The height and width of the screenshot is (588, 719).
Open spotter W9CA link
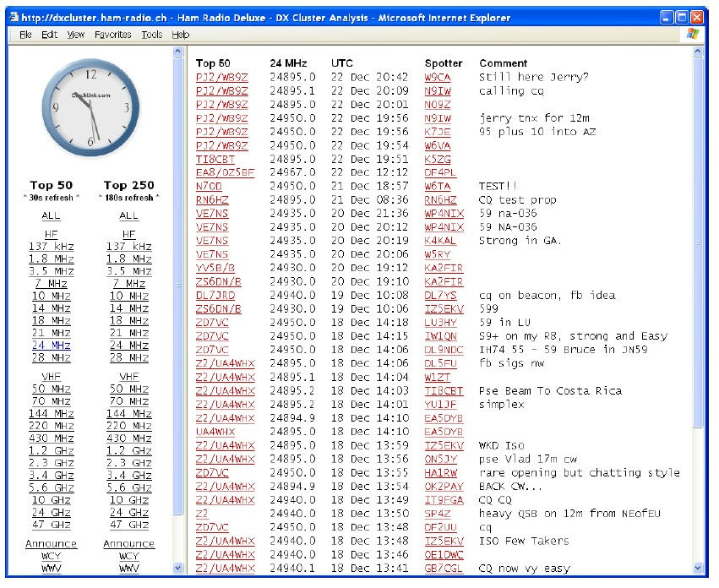point(438,77)
